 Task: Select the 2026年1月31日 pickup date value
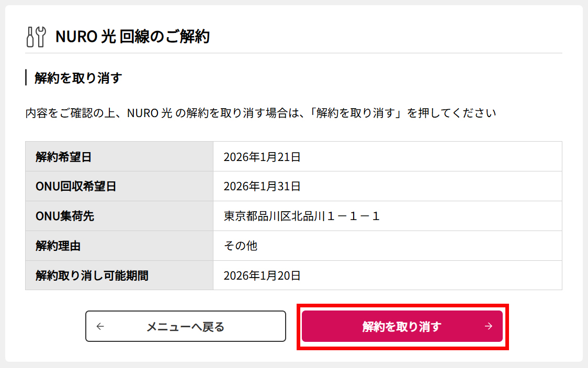pos(262,186)
